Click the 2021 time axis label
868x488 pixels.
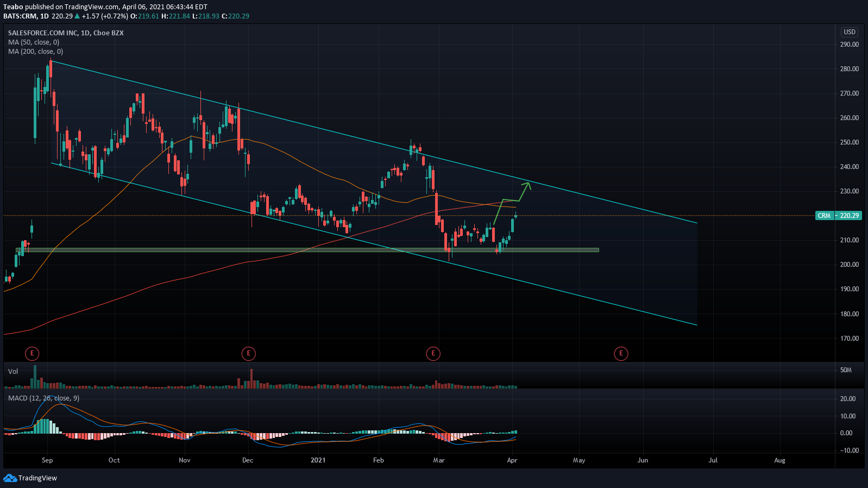point(318,460)
